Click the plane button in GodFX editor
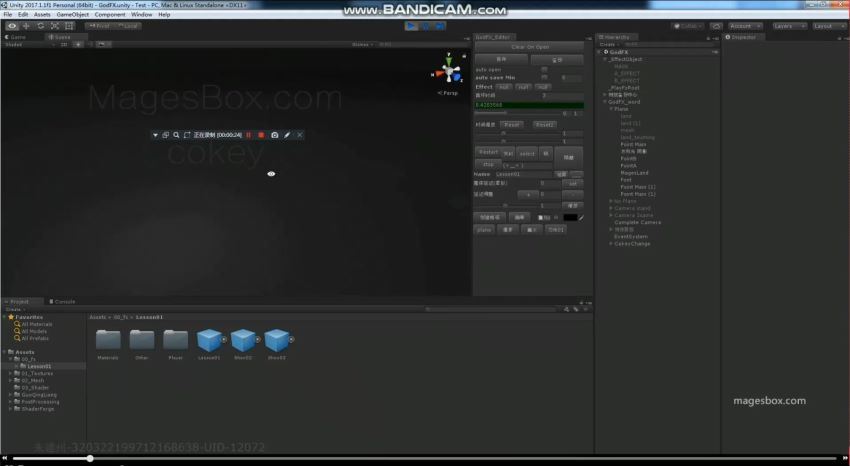 [x=485, y=230]
